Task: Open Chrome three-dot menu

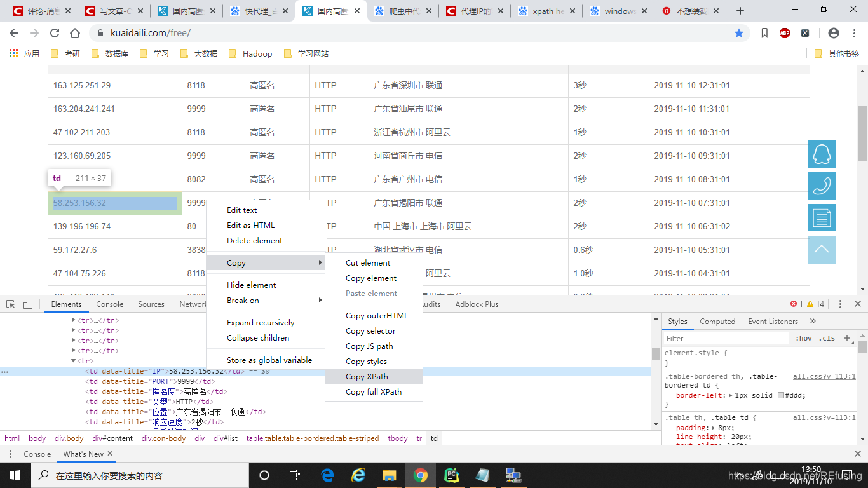Action: [x=853, y=33]
